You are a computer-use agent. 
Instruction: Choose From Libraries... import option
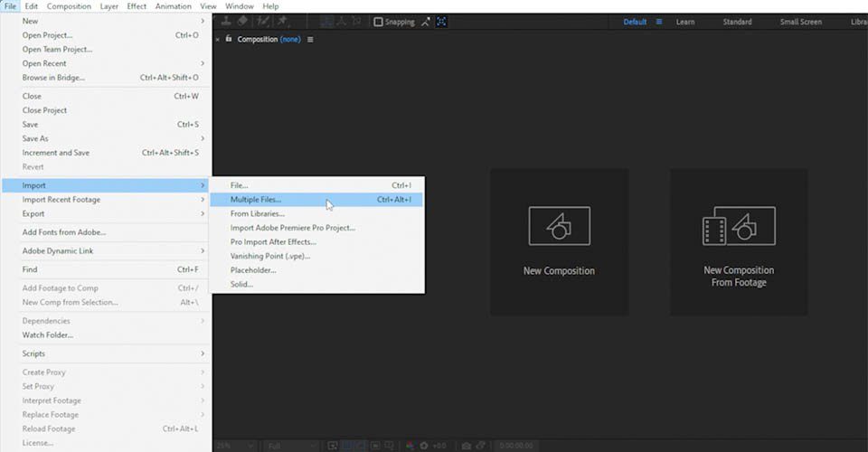click(x=316, y=213)
